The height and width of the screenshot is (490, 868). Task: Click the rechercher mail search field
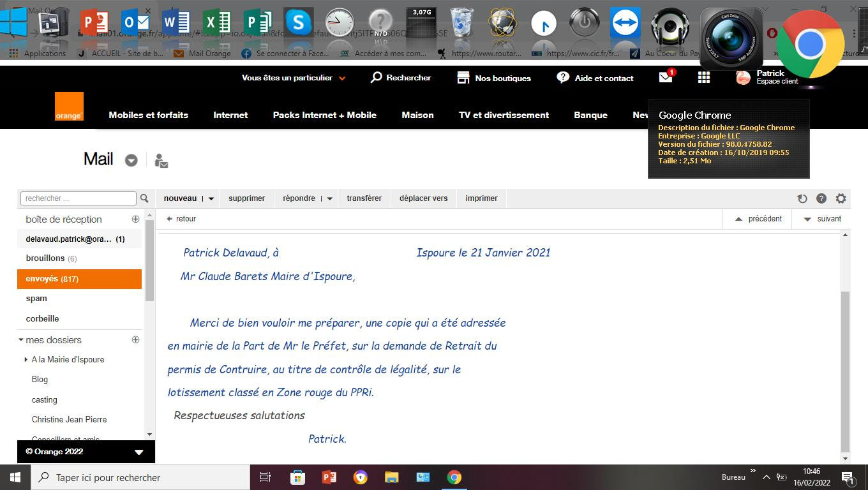[79, 198]
